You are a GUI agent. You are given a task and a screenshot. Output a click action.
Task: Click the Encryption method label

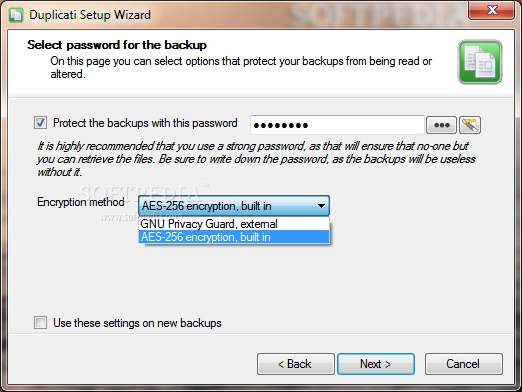81,202
